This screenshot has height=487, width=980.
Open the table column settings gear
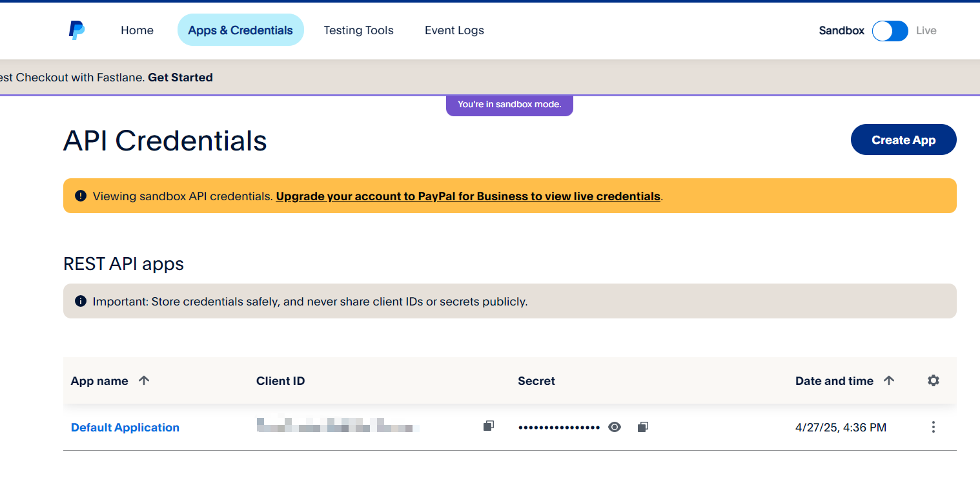(x=934, y=380)
